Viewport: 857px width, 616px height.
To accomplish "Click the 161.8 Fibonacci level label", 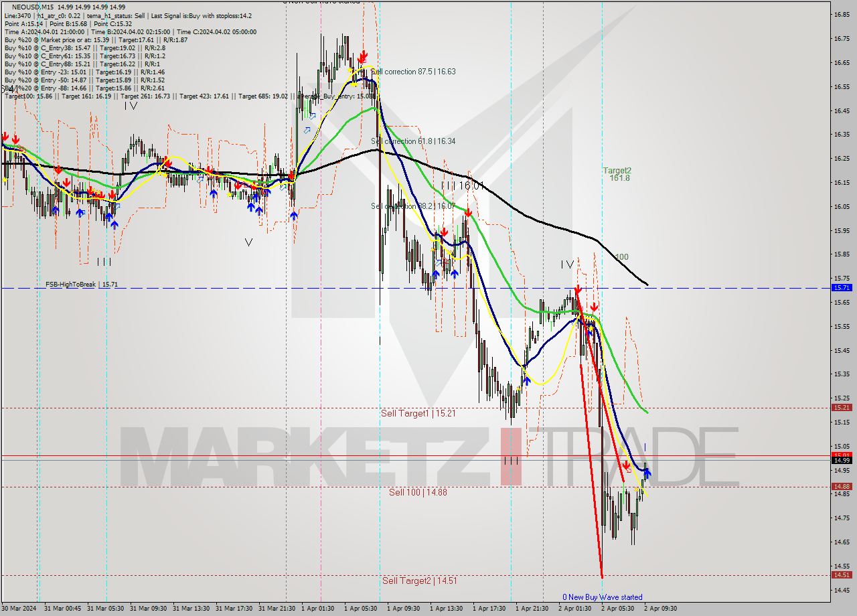I will click(x=619, y=178).
